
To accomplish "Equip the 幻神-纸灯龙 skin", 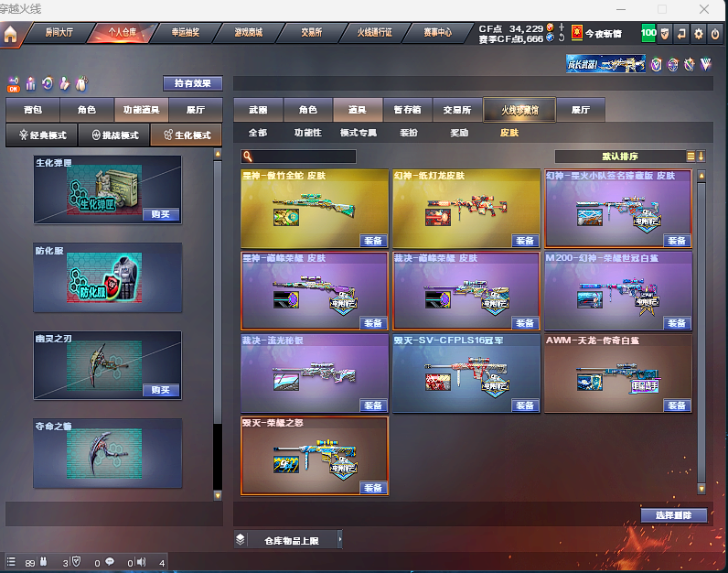I will pos(525,241).
